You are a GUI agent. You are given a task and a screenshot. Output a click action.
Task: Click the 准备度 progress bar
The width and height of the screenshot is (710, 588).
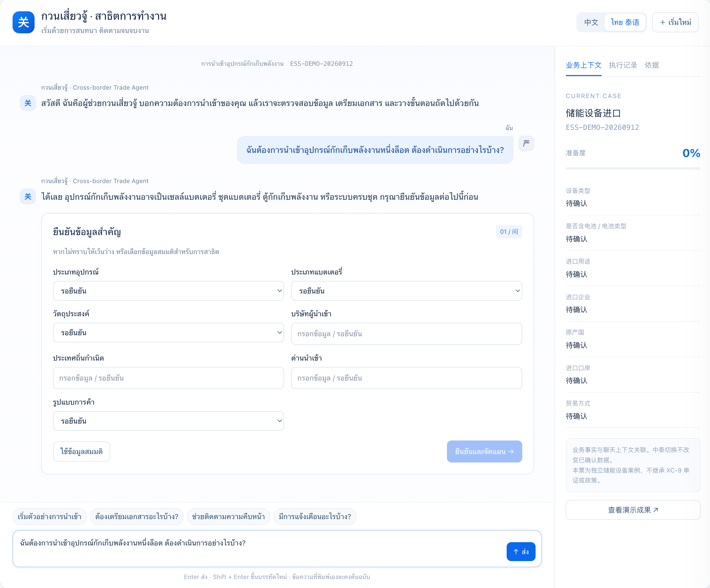(633, 169)
